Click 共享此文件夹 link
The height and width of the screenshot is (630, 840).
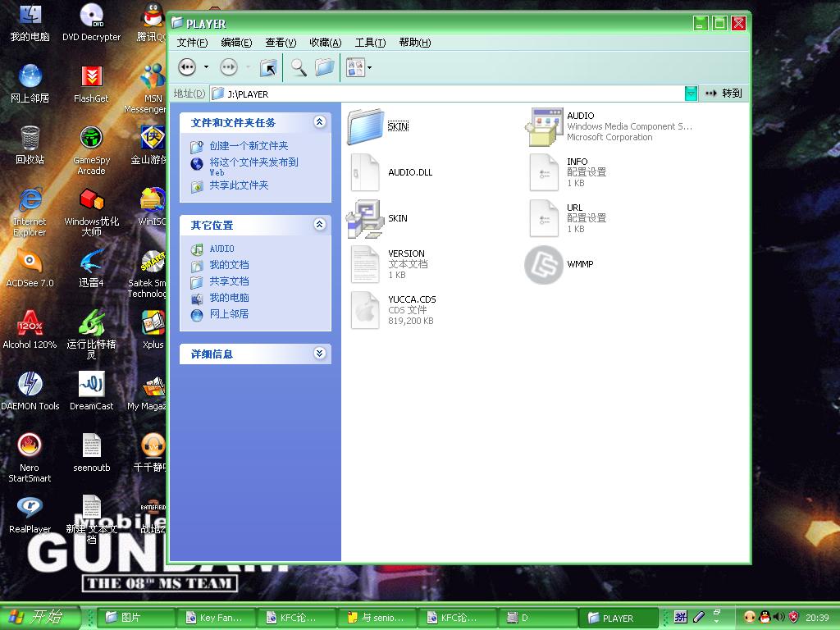(239, 185)
